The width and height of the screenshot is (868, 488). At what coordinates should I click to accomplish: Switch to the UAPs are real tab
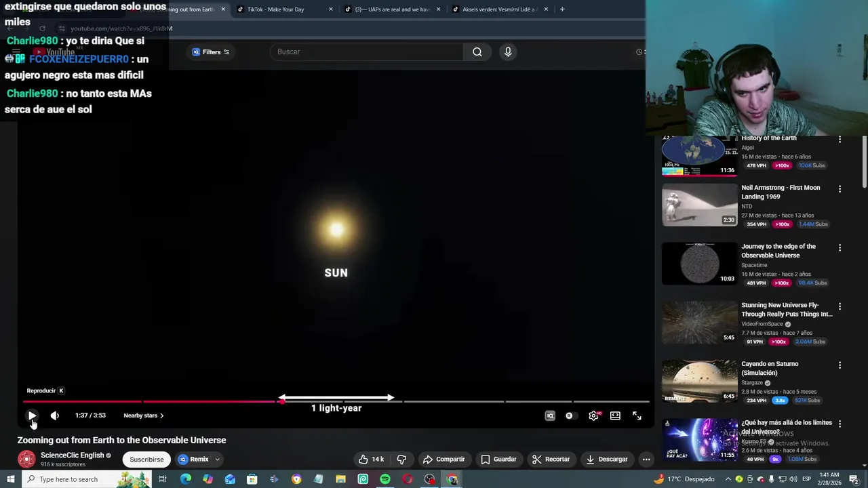(393, 9)
